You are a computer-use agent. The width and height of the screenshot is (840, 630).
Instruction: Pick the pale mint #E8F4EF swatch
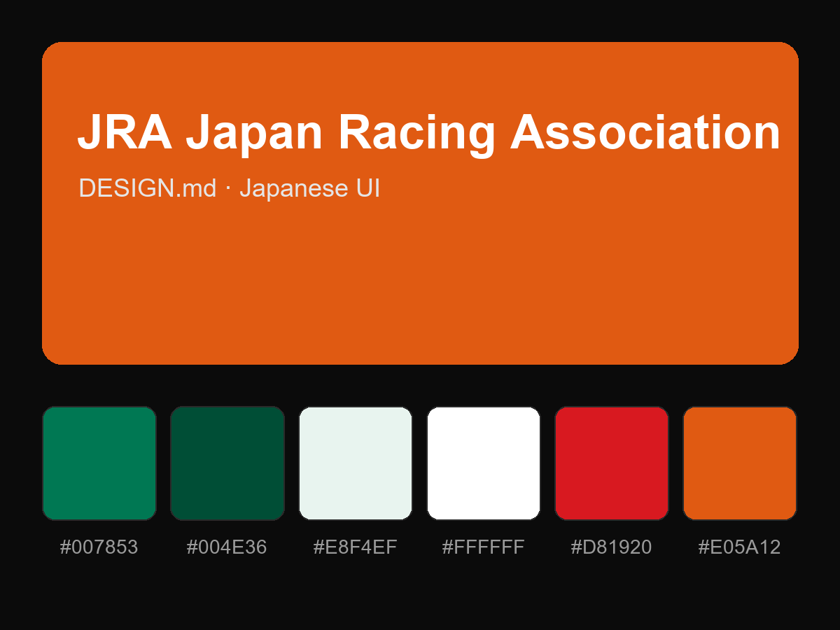(x=356, y=463)
